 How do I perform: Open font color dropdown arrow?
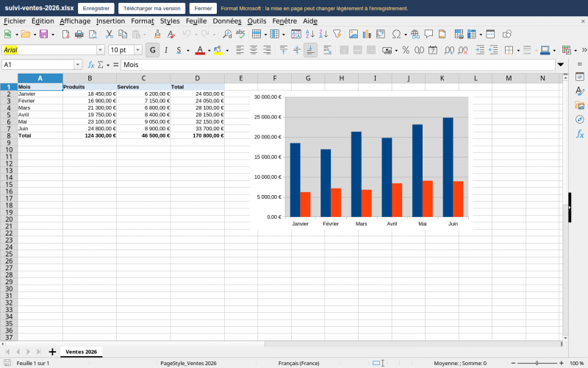209,50
